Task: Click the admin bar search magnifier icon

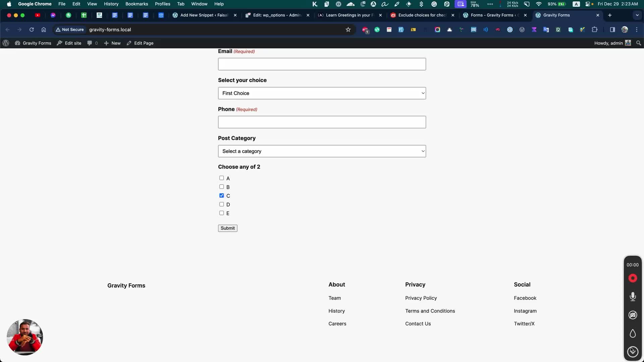Action: tap(639, 43)
